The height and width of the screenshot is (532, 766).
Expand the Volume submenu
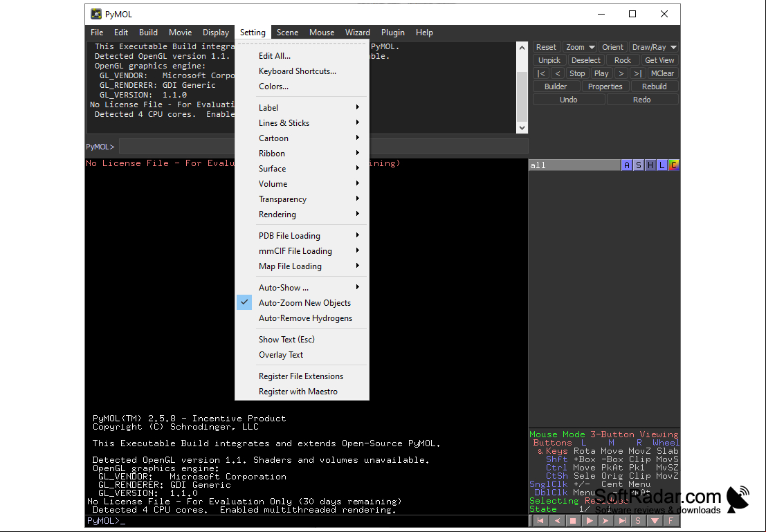(302, 184)
